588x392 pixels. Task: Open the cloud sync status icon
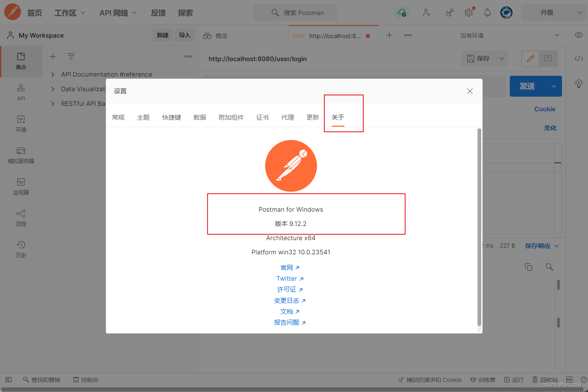(402, 13)
